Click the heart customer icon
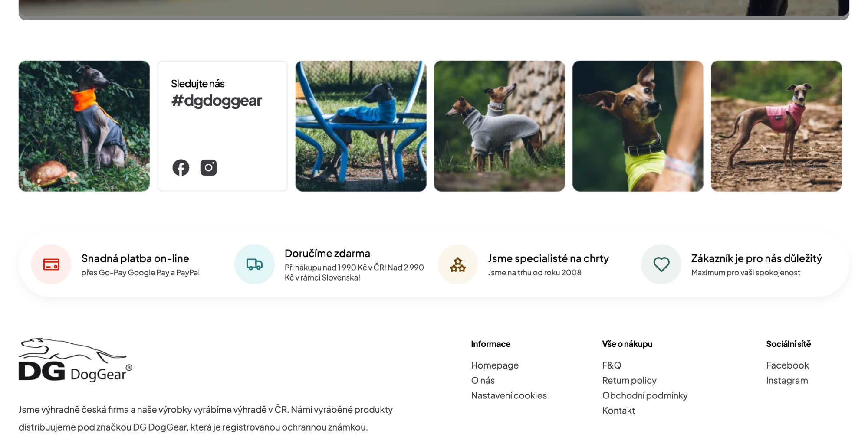Viewport: 868px width, 447px height. 661,264
